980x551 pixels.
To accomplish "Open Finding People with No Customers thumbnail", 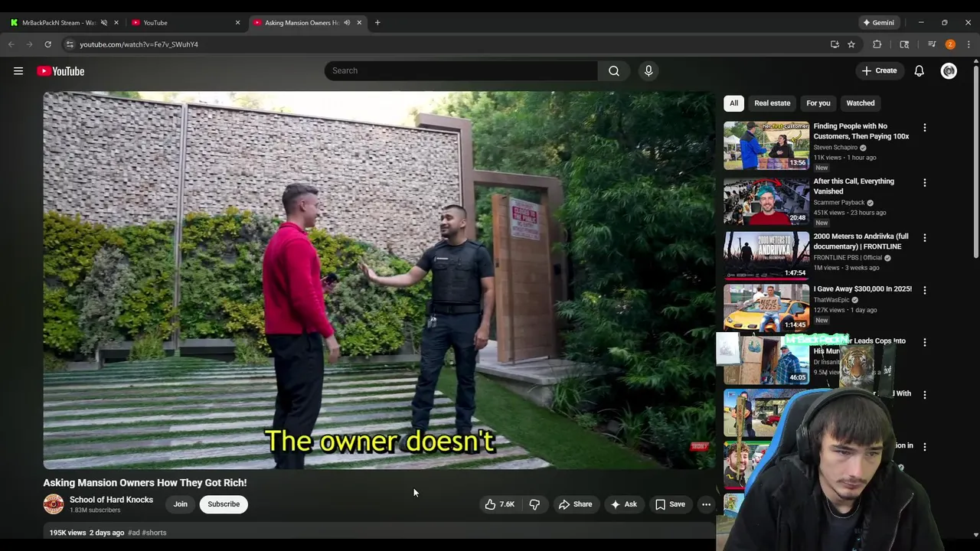I will click(x=766, y=145).
